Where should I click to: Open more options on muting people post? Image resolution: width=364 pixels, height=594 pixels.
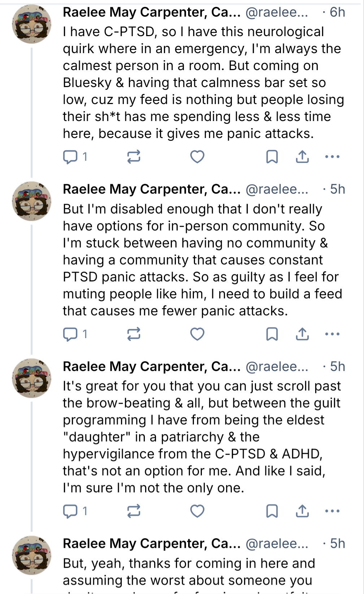pyautogui.click(x=332, y=334)
